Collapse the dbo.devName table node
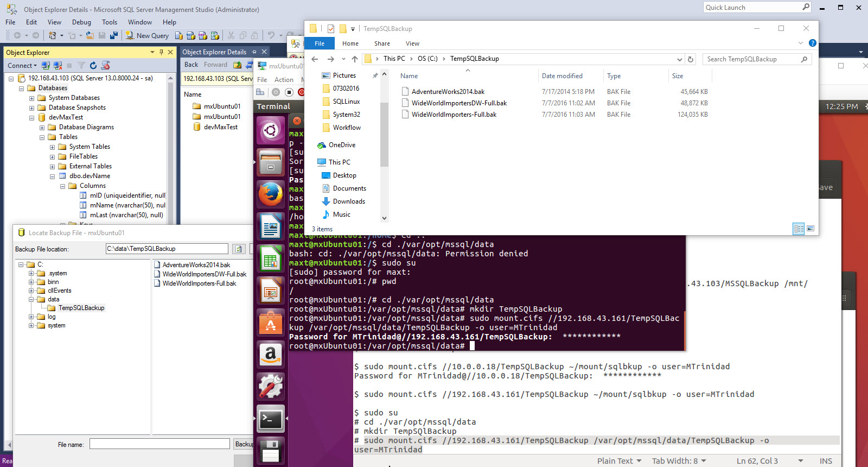 (52, 176)
